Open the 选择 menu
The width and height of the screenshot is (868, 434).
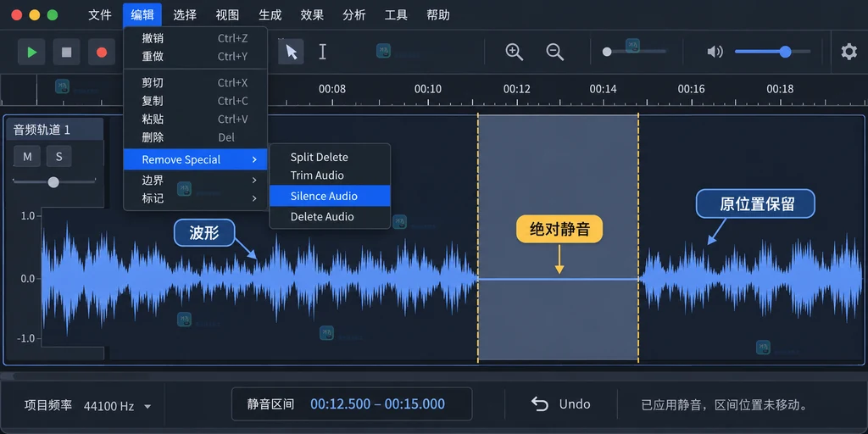point(184,15)
